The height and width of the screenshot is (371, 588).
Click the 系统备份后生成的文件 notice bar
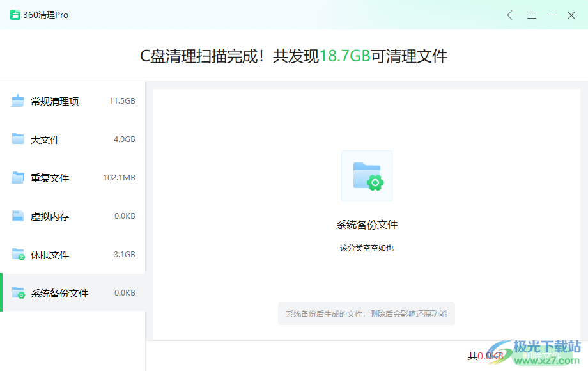pyautogui.click(x=366, y=313)
